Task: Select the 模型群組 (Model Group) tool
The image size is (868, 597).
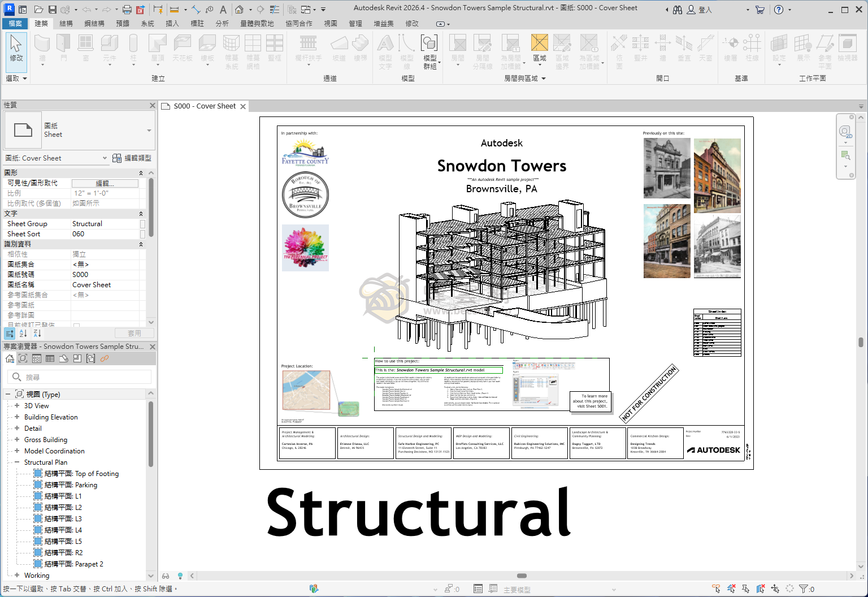Action: coord(429,51)
